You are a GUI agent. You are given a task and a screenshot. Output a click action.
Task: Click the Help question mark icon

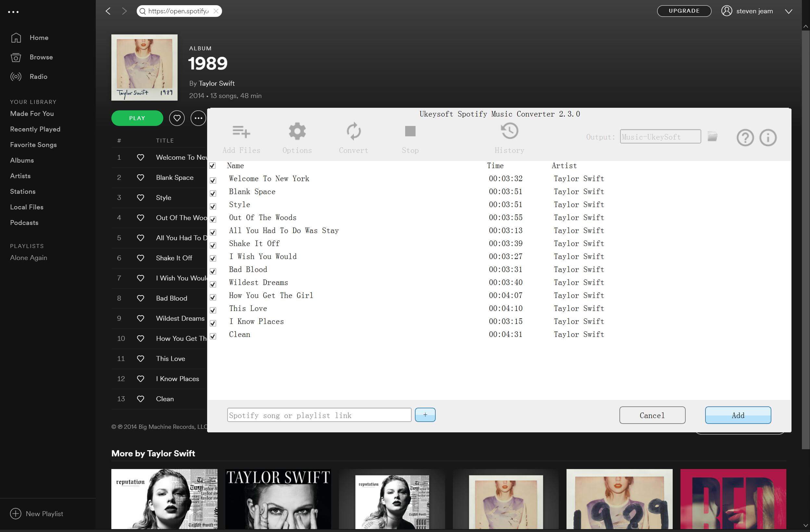[x=745, y=137]
